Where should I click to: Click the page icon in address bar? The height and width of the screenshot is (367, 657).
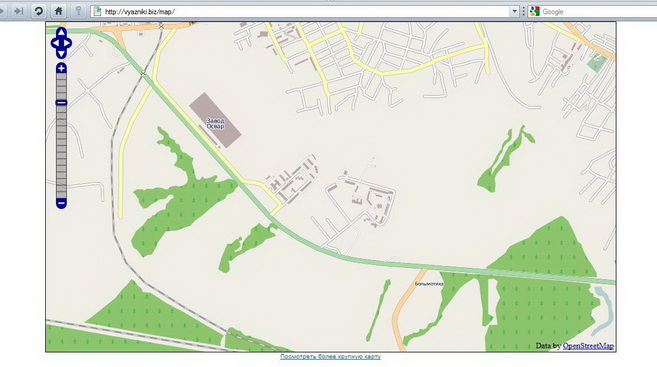pos(97,11)
